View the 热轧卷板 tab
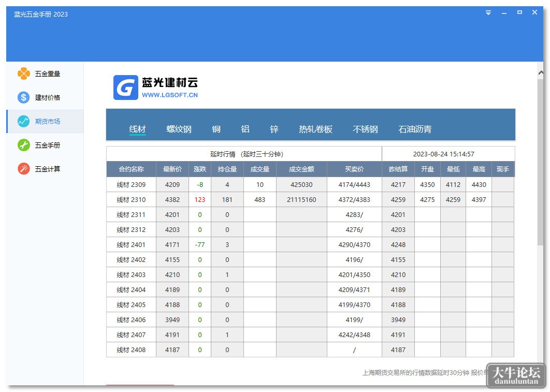This screenshot has width=550, height=392. pos(316,129)
